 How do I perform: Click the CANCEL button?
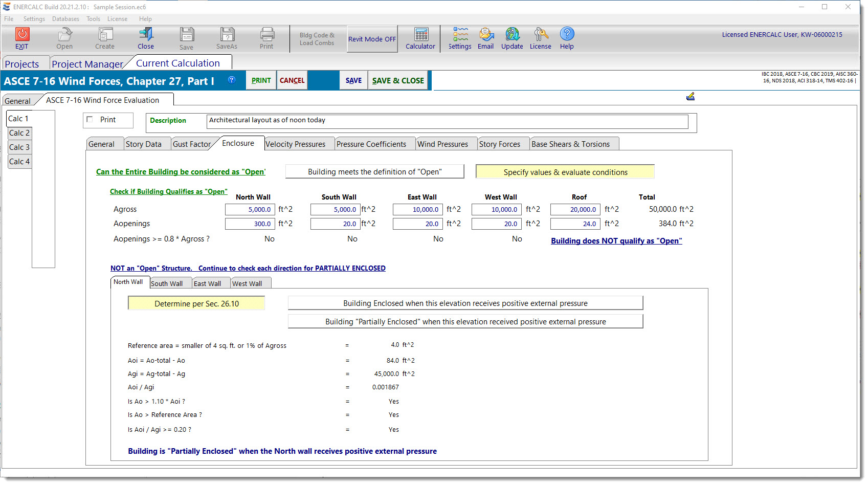pos(292,80)
